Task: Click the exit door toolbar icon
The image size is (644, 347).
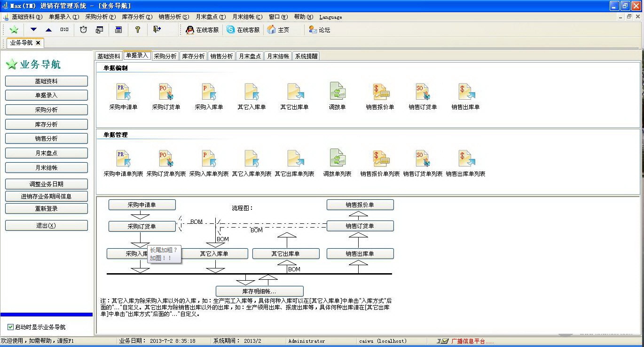Action: [x=157, y=30]
